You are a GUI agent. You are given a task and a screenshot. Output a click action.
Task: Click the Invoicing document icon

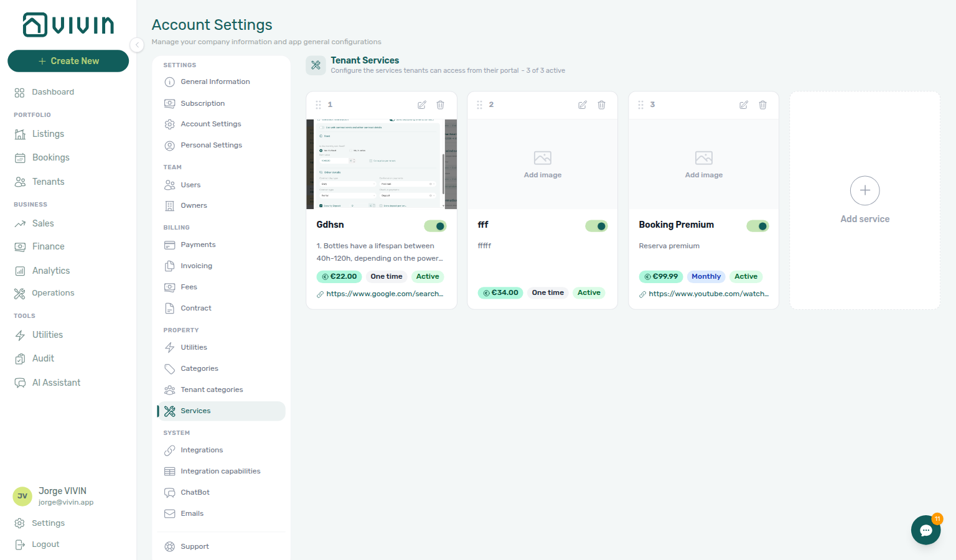click(x=169, y=266)
